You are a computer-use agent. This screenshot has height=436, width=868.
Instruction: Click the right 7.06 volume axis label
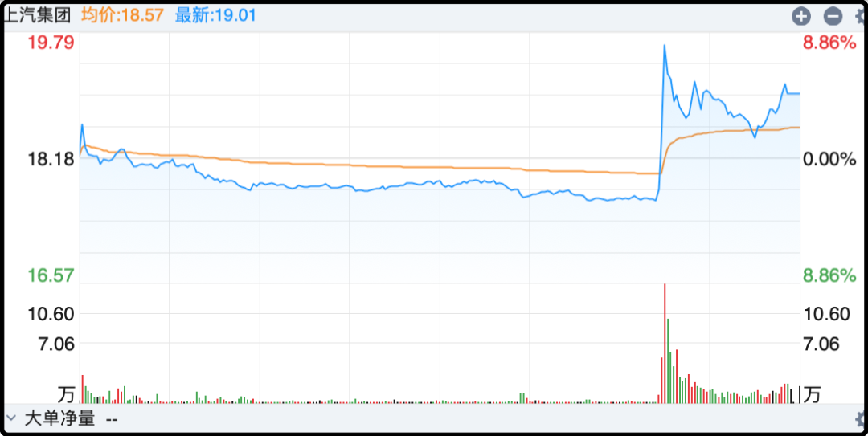pyautogui.click(x=821, y=344)
